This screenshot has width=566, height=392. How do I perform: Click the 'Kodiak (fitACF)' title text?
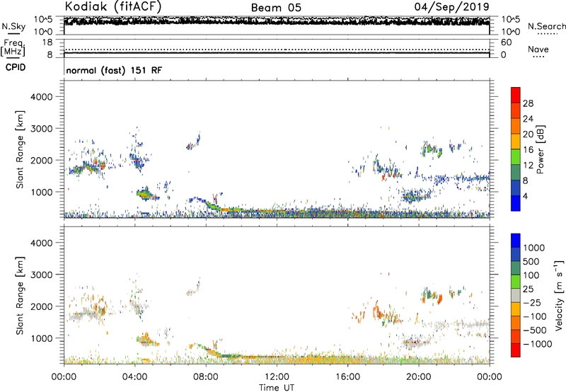tap(113, 7)
